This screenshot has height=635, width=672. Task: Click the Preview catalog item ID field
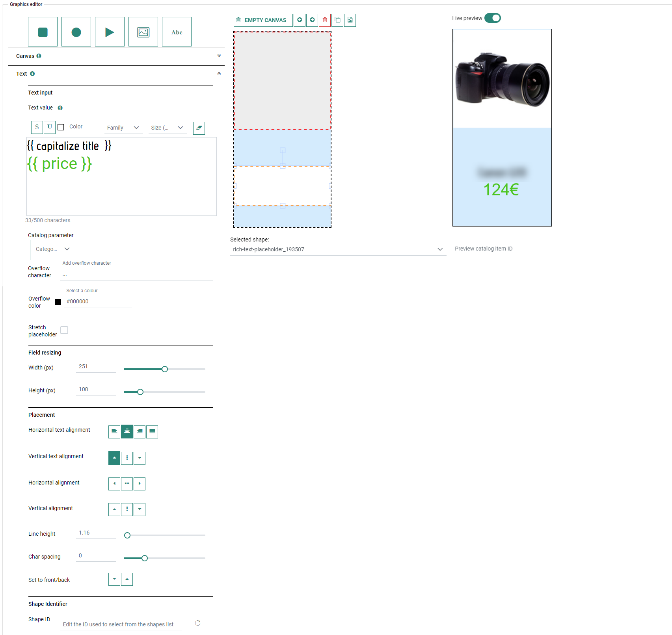[x=560, y=249]
